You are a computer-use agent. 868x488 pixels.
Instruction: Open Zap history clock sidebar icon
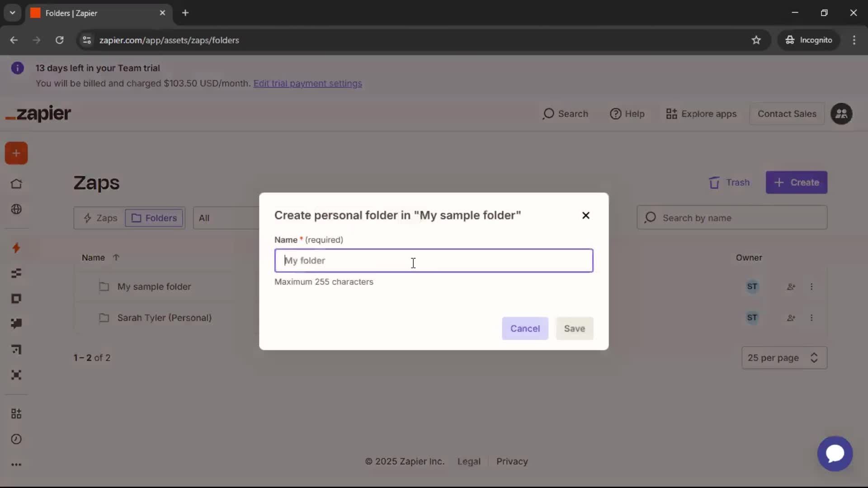[x=16, y=439]
